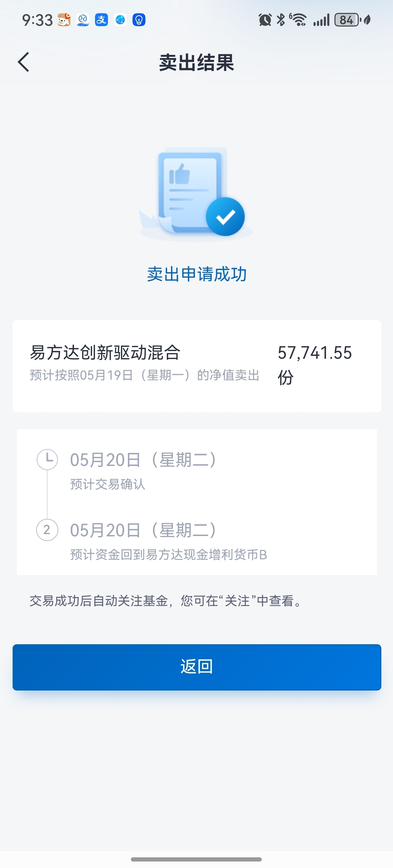
Task: Tap the 易方达创新驱动混合 fund name
Action: 105,353
